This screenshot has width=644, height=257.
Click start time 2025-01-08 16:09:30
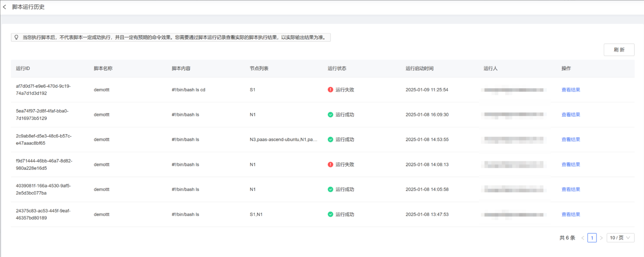(x=427, y=115)
